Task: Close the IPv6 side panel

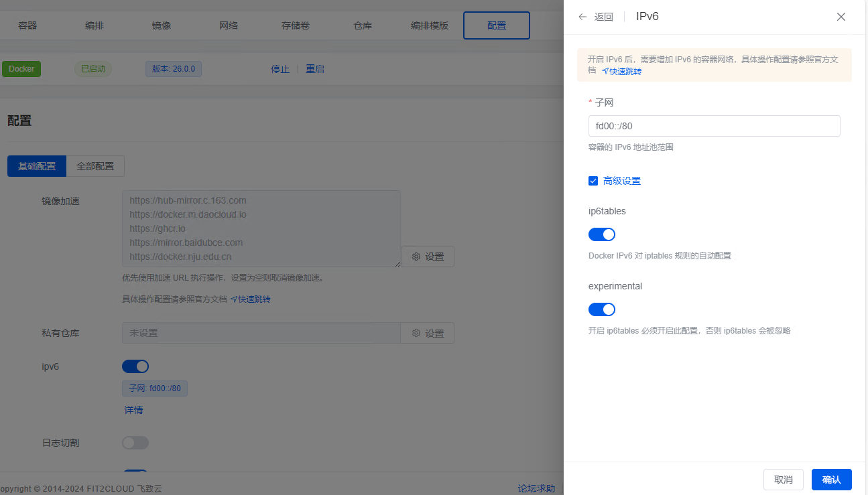Action: click(x=841, y=17)
